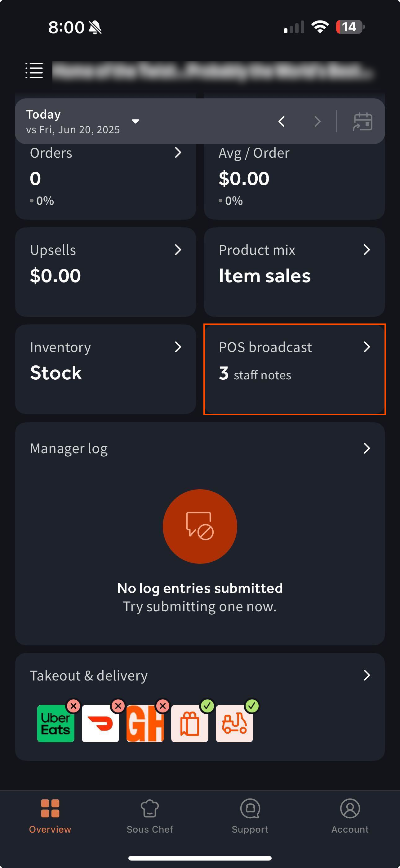Expand the Upsells card chevron
This screenshot has height=868, width=400.
[178, 250]
